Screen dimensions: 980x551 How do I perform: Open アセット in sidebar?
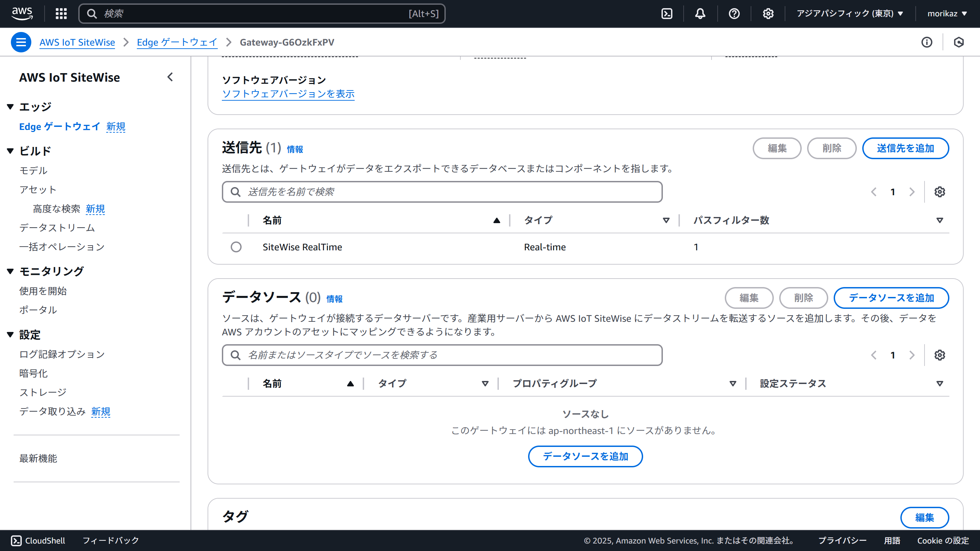click(38, 190)
